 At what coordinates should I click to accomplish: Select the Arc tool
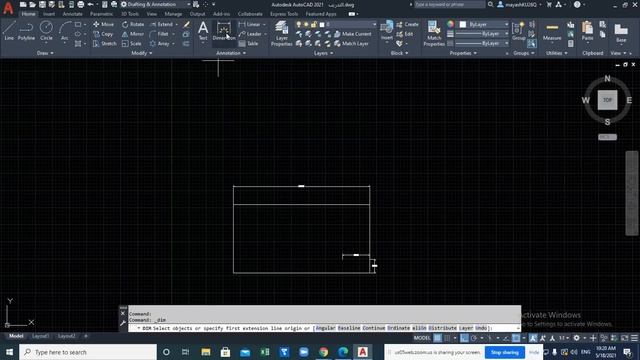64,31
